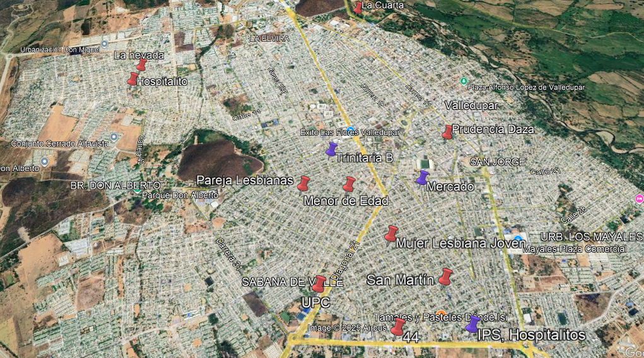Open the Hospitalito placemark pin
The height and width of the screenshot is (358, 644).
(132, 79)
